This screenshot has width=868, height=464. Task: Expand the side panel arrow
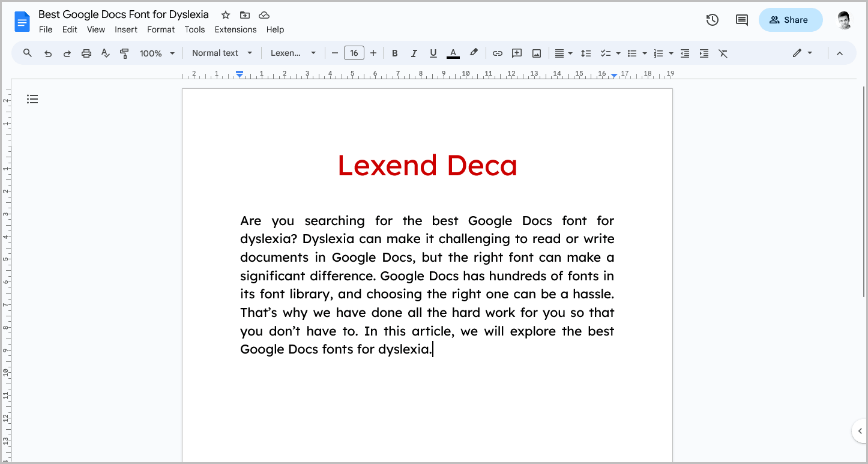[x=860, y=431]
